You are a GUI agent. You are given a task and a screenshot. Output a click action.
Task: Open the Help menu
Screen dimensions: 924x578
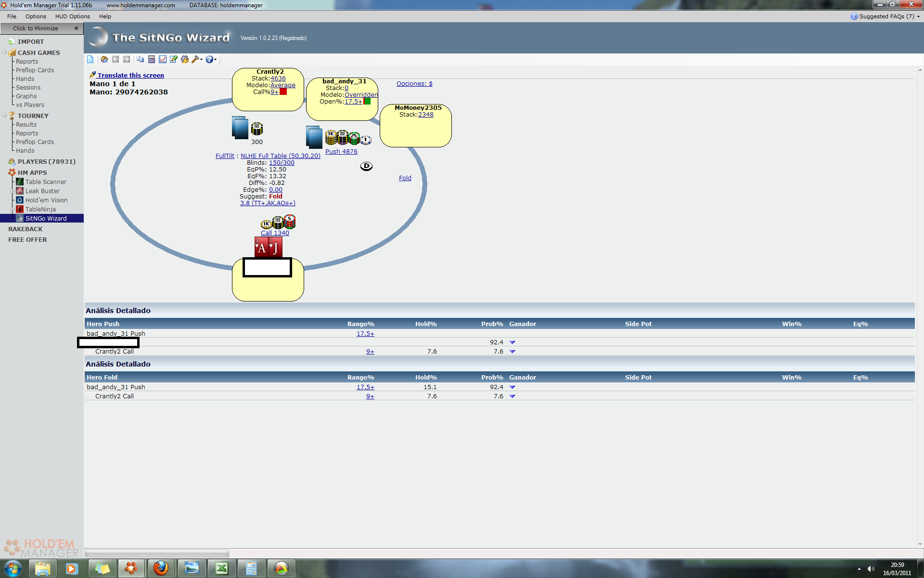[105, 16]
